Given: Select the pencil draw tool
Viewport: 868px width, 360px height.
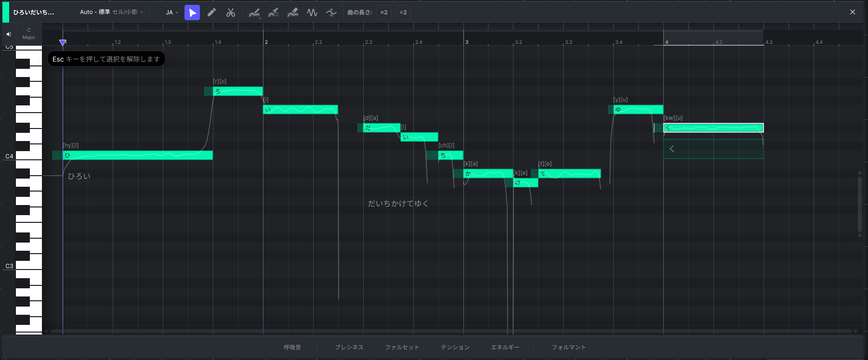Looking at the screenshot, I should tap(211, 13).
